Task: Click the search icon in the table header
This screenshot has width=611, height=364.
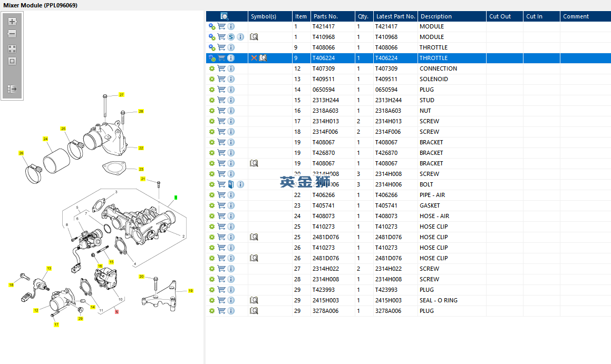Action: pyautogui.click(x=225, y=16)
